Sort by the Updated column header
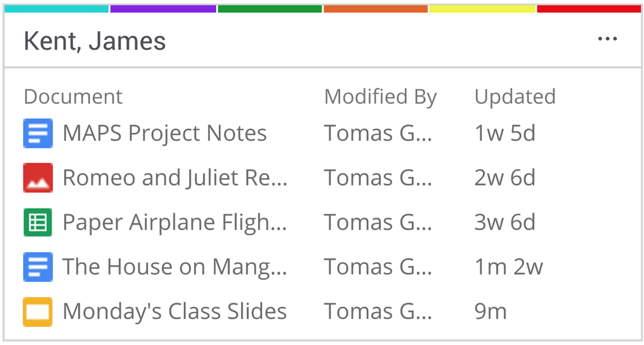Screen dimensions: 644x345 515,96
